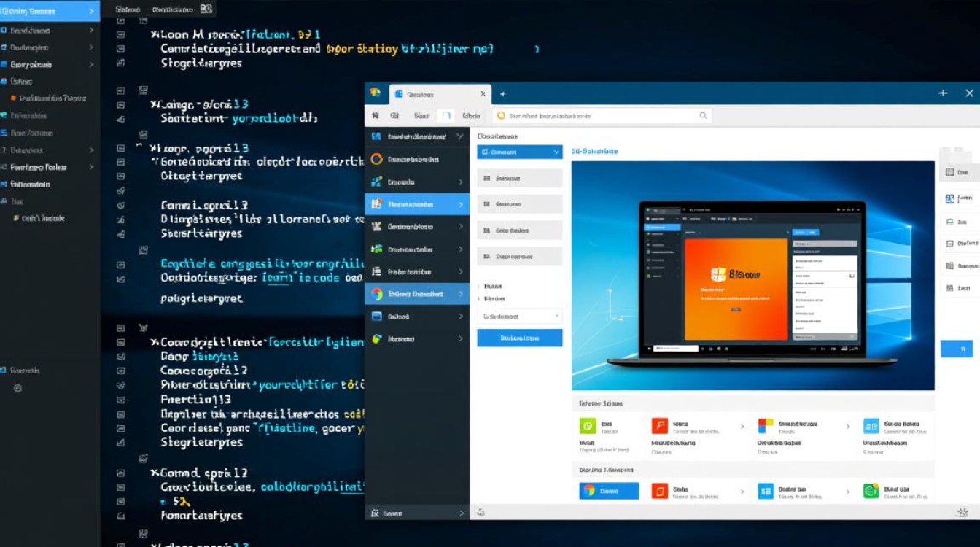Click the settings icon in the window's bottom-right corner
The height and width of the screenshot is (547, 980).
click(x=962, y=513)
